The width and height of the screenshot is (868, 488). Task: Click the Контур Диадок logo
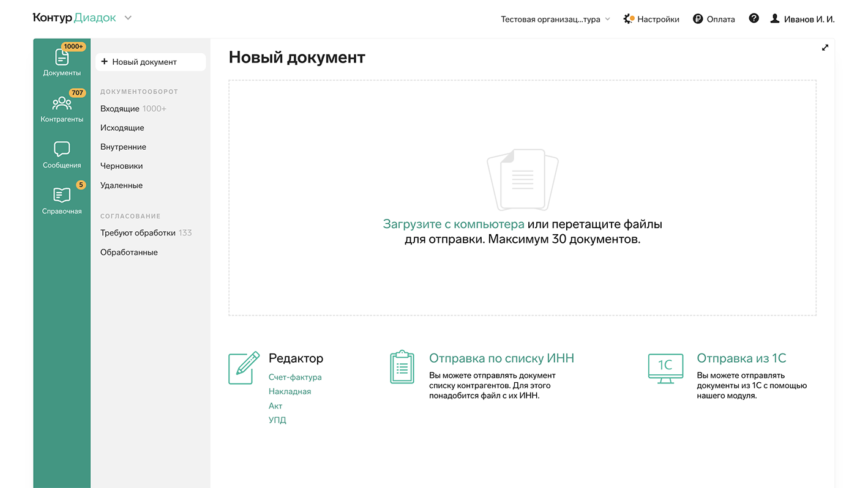tap(74, 18)
